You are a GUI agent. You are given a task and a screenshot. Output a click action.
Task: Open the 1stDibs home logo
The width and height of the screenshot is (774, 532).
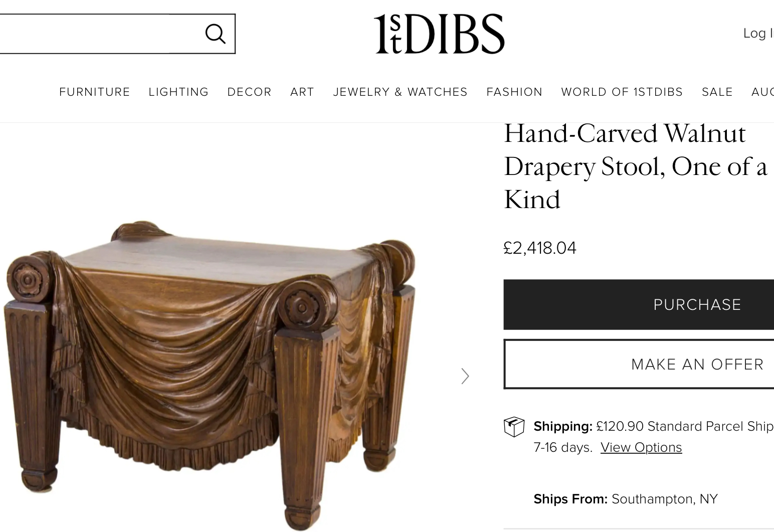click(x=439, y=34)
